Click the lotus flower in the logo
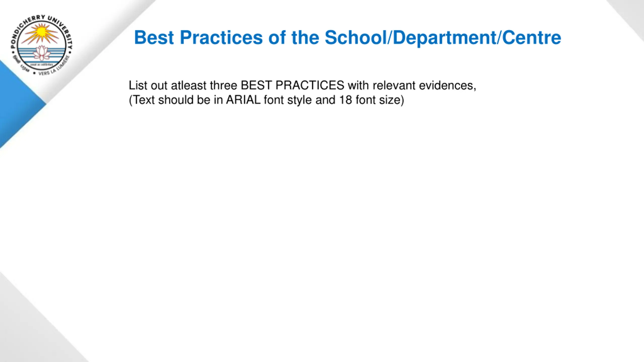Viewport: 644px width, 362px height. (x=42, y=53)
